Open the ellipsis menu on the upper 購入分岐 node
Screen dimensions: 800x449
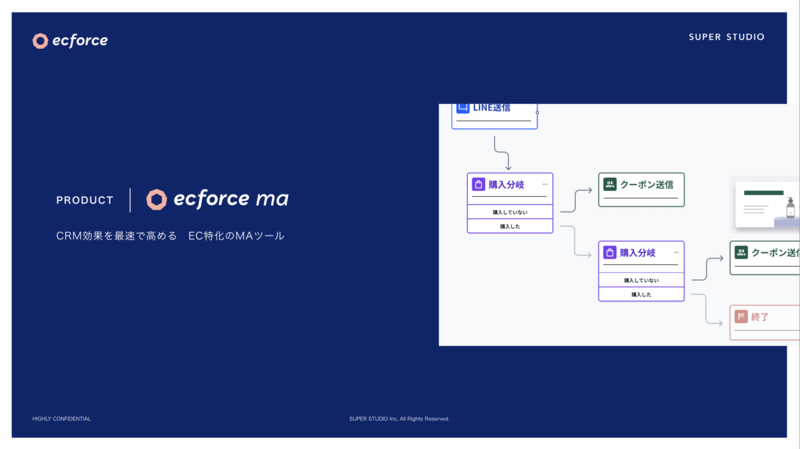[545, 184]
